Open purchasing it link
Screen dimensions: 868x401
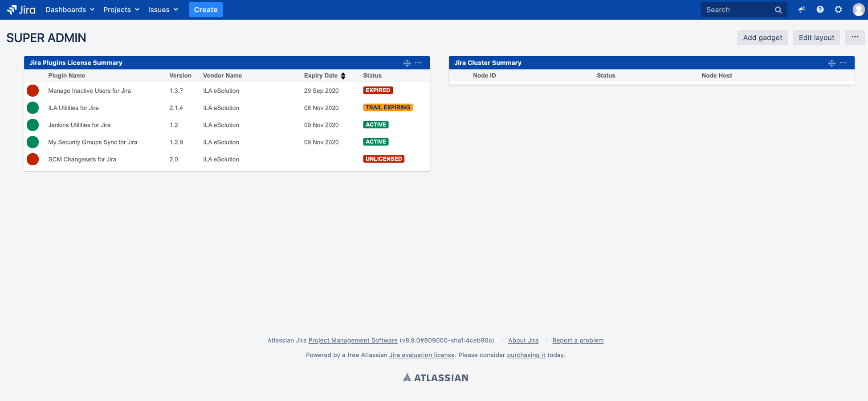526,355
